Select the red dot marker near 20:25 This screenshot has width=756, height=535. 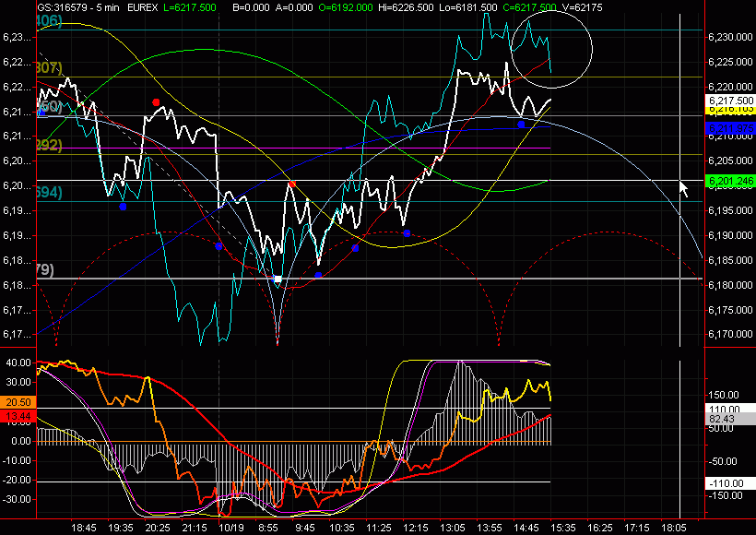(x=157, y=101)
